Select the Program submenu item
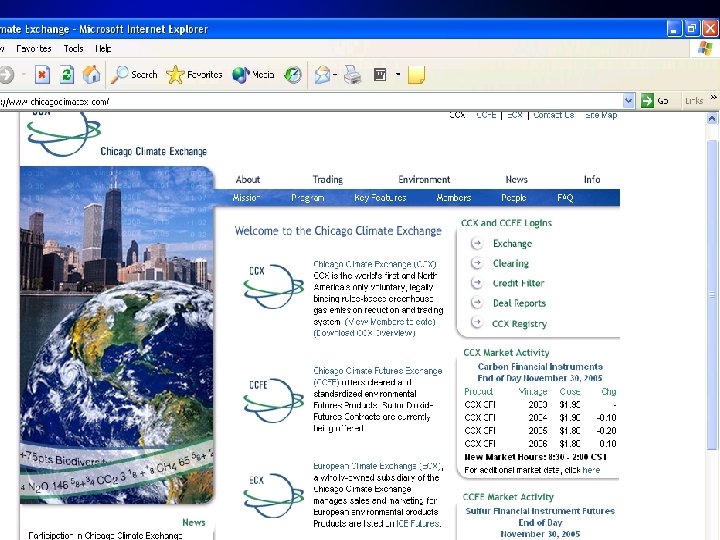The image size is (720, 540). tap(307, 198)
